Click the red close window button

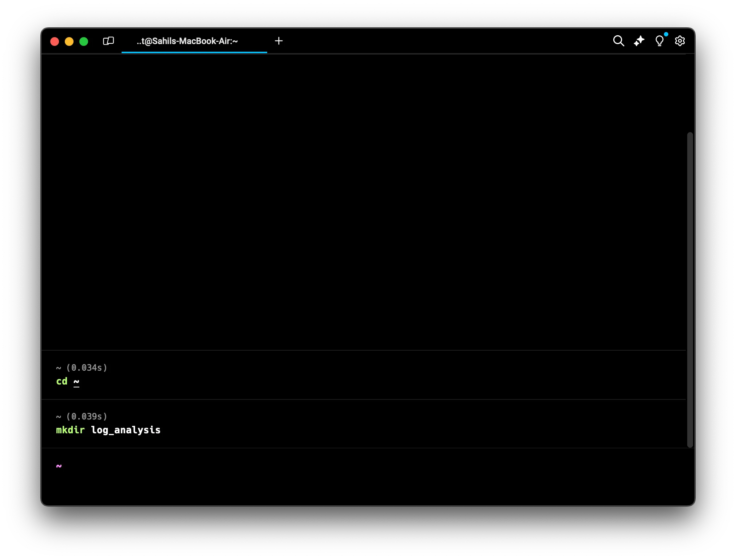click(55, 42)
